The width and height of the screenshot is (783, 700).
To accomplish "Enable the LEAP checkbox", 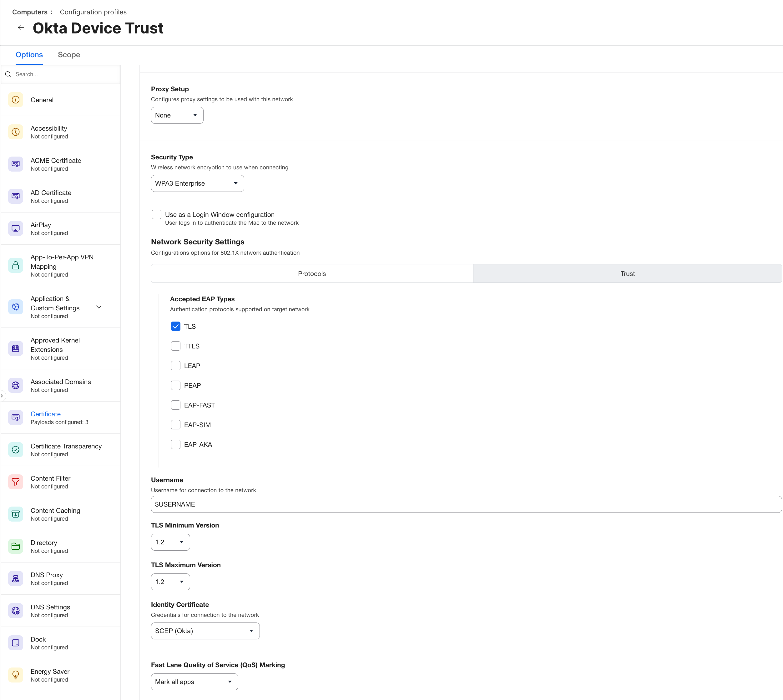I will (175, 366).
